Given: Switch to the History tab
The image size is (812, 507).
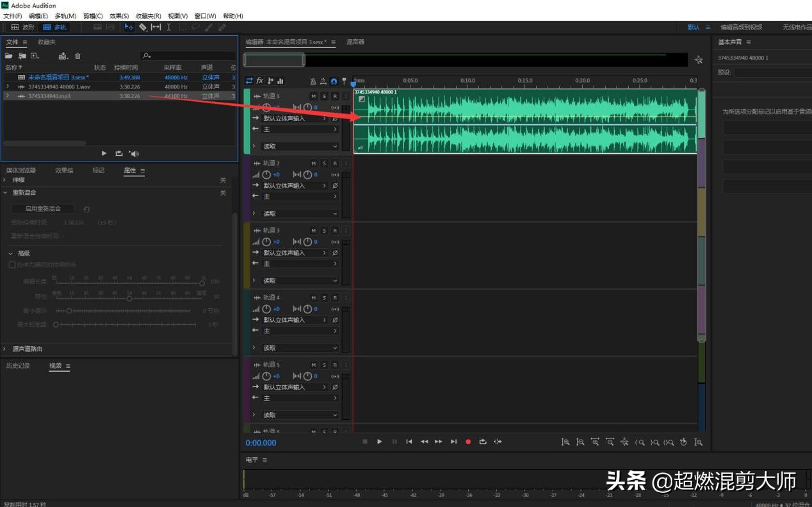Looking at the screenshot, I should [18, 365].
